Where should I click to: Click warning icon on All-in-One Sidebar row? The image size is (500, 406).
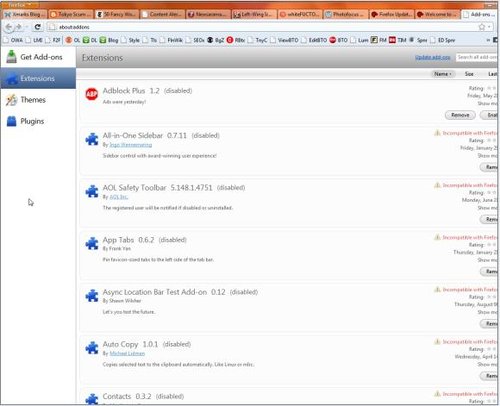[437, 133]
